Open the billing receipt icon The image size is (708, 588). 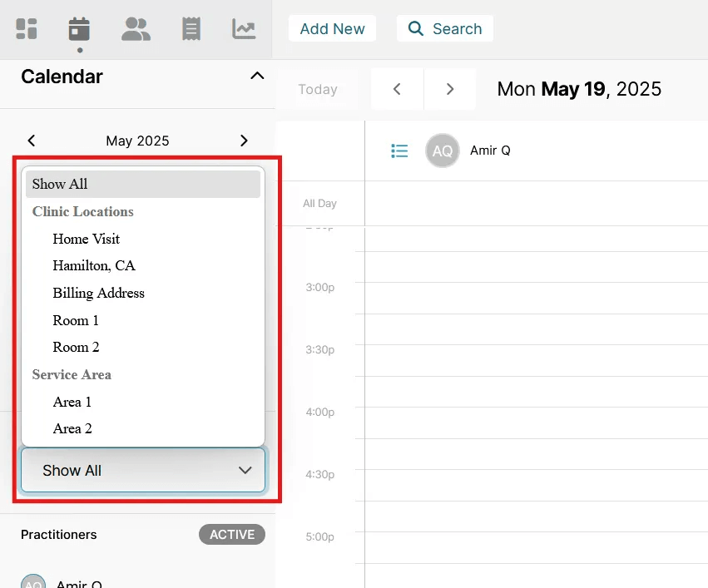pos(191,29)
